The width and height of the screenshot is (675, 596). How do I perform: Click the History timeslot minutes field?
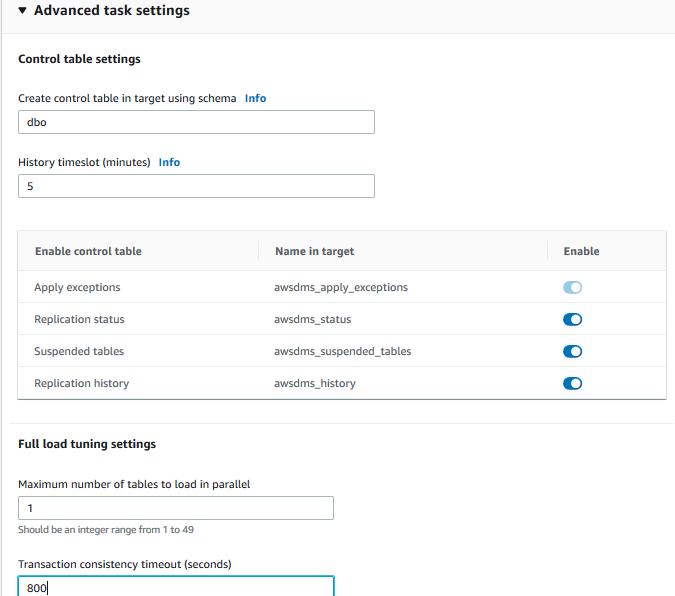(196, 186)
